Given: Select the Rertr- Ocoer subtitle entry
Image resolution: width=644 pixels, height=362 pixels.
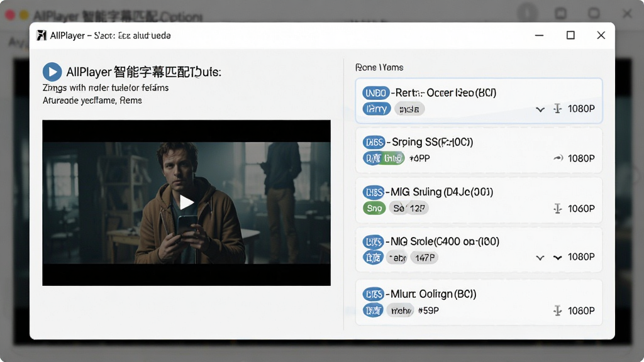Looking at the screenshot, I should pos(479,101).
